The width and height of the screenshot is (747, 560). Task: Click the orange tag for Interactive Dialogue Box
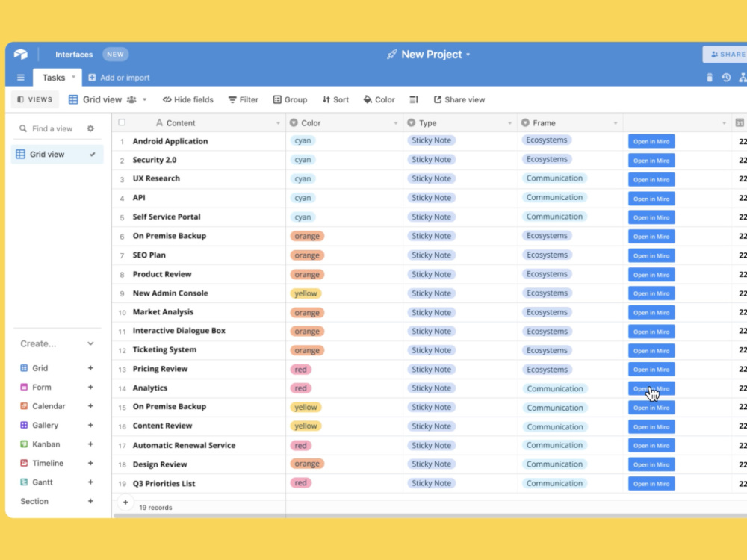307,332
